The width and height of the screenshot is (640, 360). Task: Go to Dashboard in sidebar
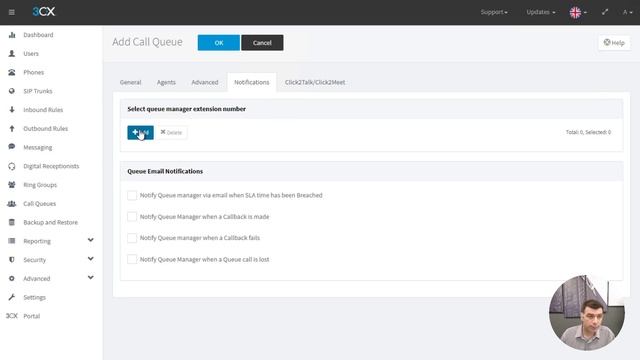coord(38,35)
